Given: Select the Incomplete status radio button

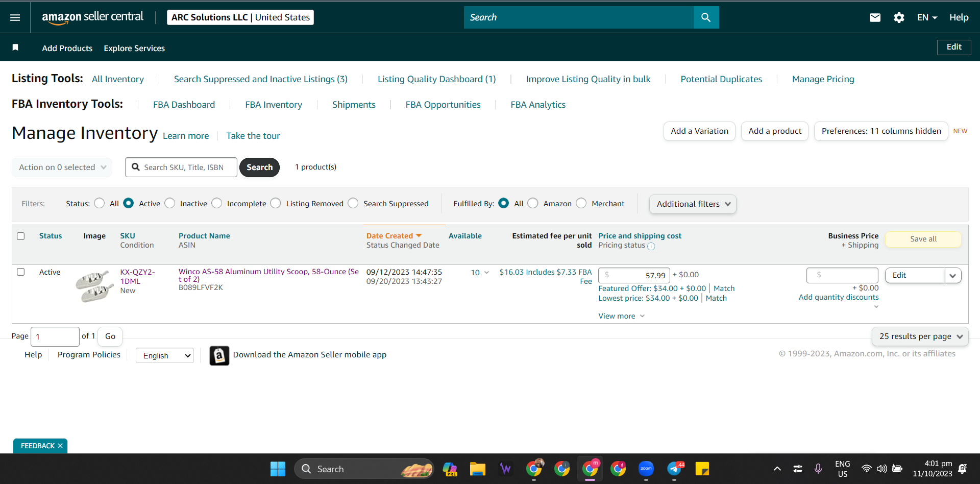Looking at the screenshot, I should (217, 203).
